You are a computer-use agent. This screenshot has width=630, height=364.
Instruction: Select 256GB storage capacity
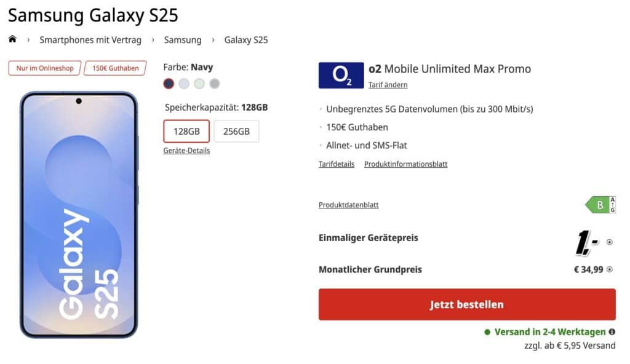tap(237, 131)
